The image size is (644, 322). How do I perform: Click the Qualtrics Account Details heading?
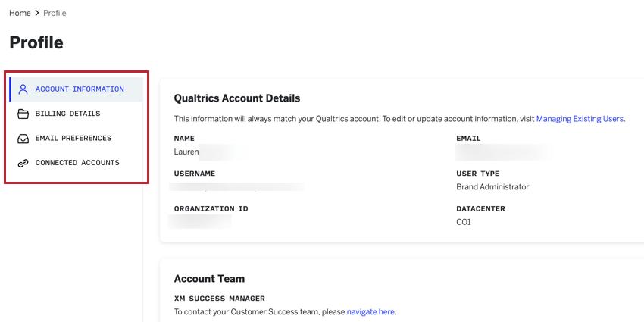click(x=237, y=98)
